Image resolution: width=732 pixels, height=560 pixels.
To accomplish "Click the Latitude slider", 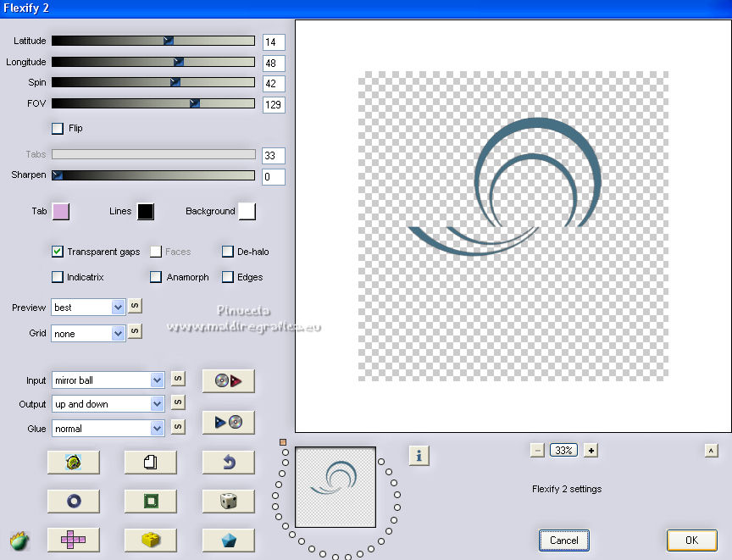I will pyautogui.click(x=153, y=41).
